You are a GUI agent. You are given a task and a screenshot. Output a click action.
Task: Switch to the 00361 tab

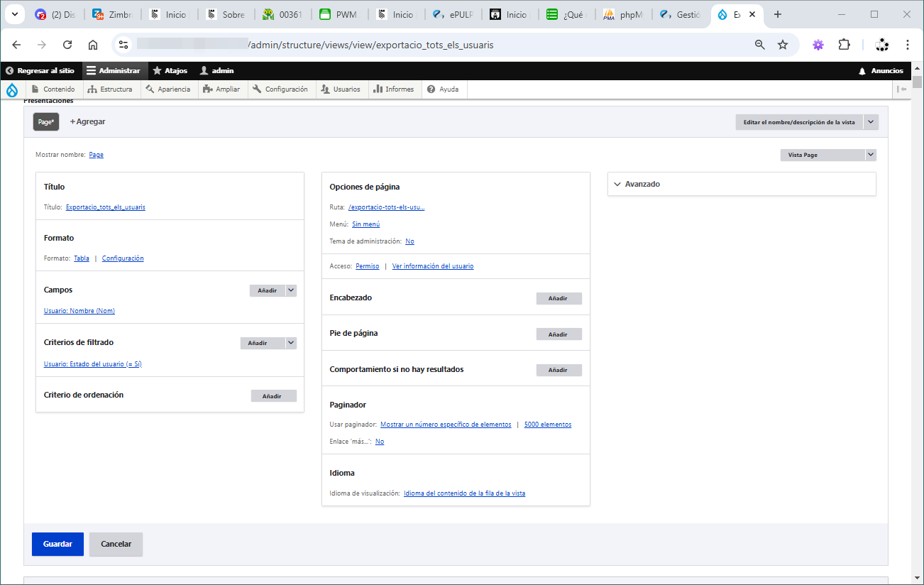(284, 14)
